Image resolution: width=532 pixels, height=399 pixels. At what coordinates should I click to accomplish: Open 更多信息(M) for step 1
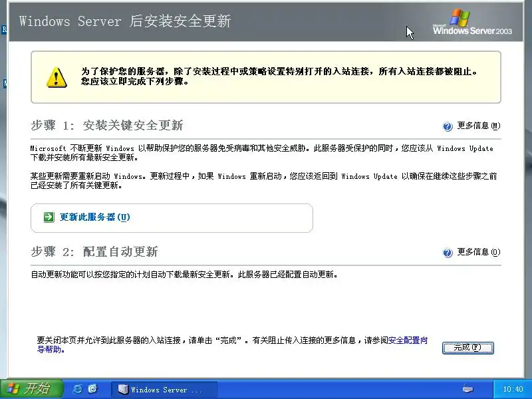478,126
